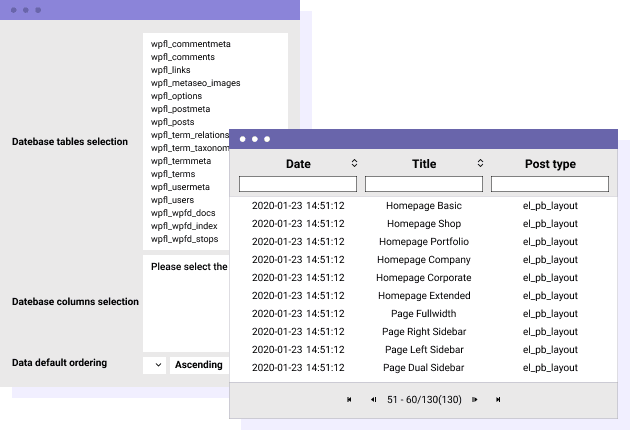Go to the next page of results
Screen dimensions: 630x430
(475, 400)
